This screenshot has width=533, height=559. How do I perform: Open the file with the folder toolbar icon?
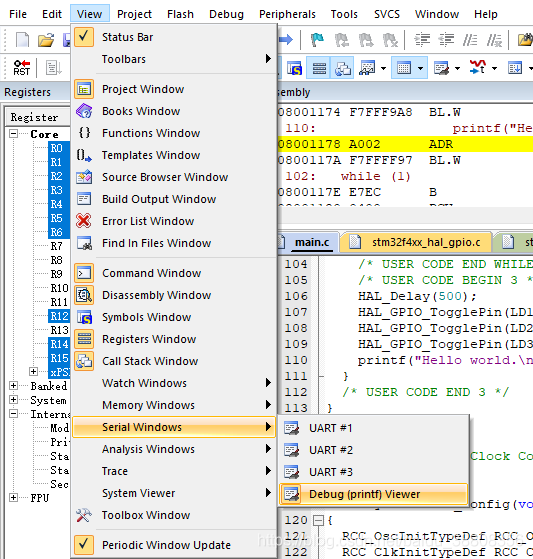point(46,40)
